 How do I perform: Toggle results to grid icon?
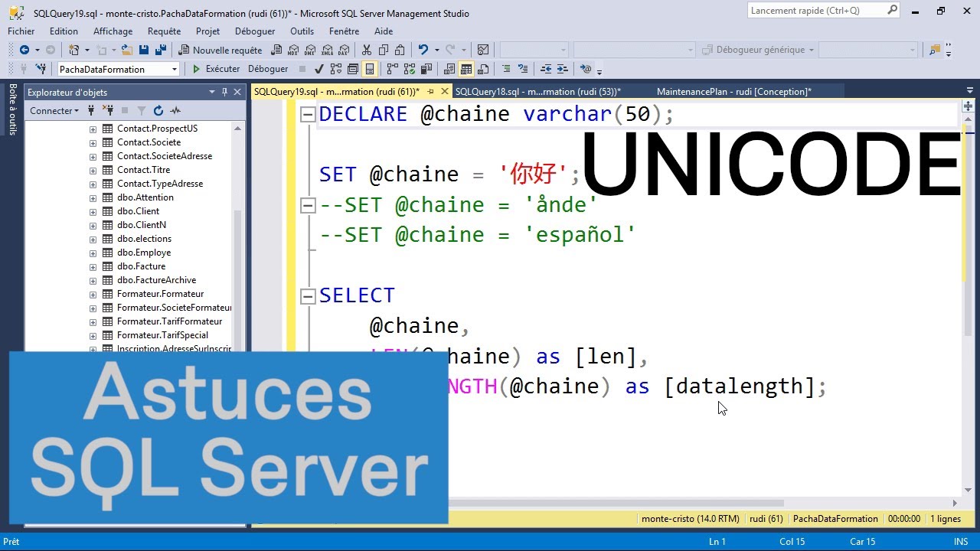(x=465, y=69)
